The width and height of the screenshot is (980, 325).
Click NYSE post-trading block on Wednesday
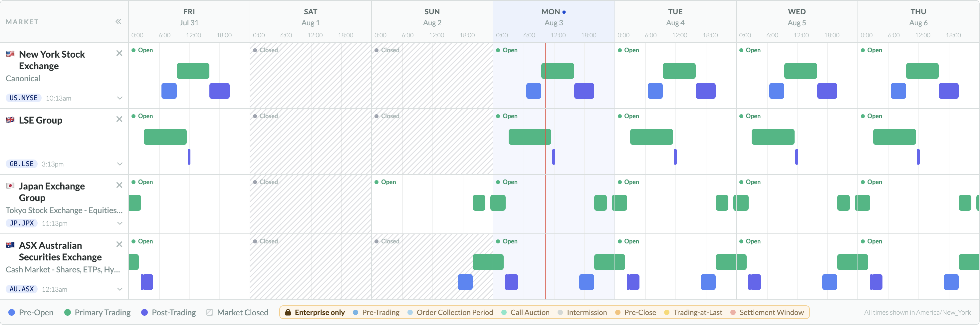point(827,91)
